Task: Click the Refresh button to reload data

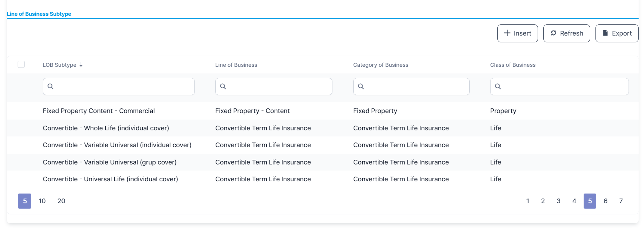Action: (567, 33)
